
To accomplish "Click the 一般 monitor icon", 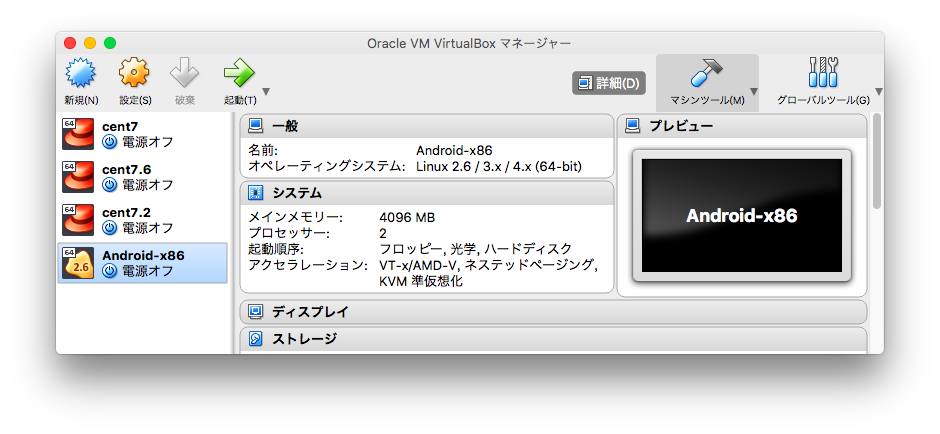I will point(256,126).
